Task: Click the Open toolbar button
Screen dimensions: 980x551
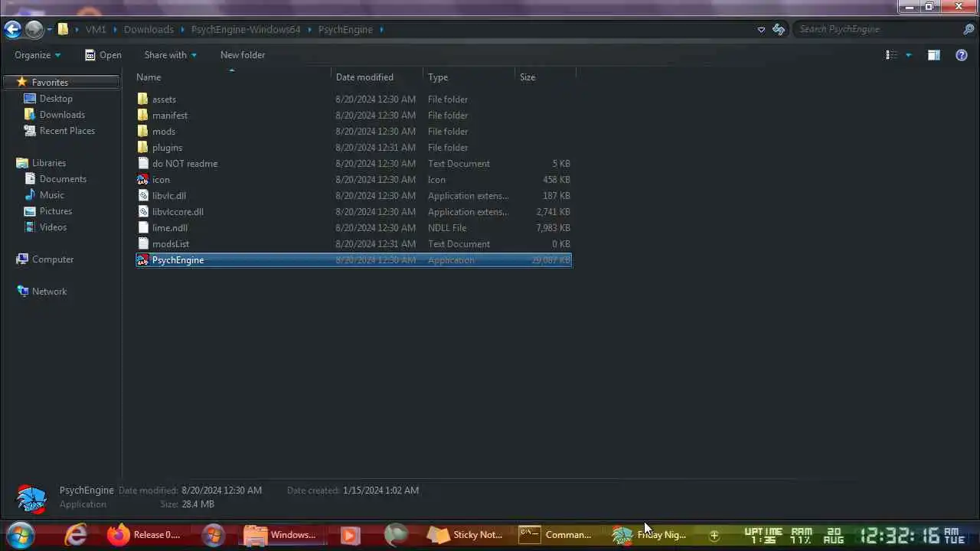Action: (103, 55)
